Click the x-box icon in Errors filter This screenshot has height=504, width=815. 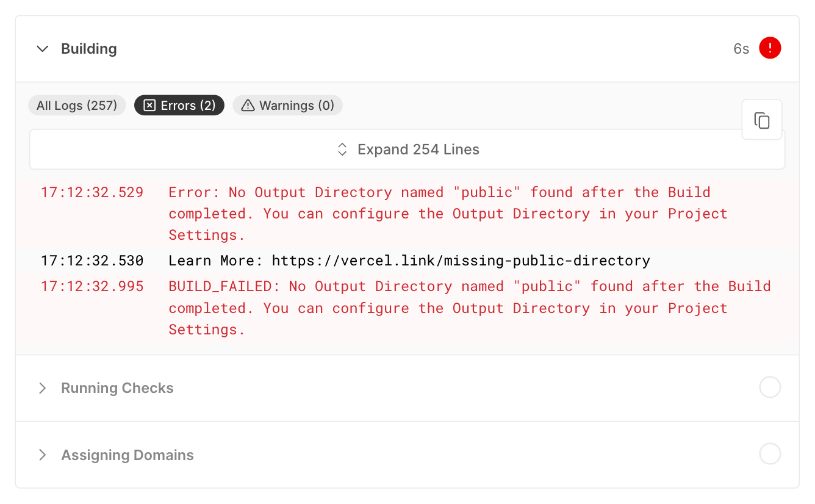click(149, 106)
